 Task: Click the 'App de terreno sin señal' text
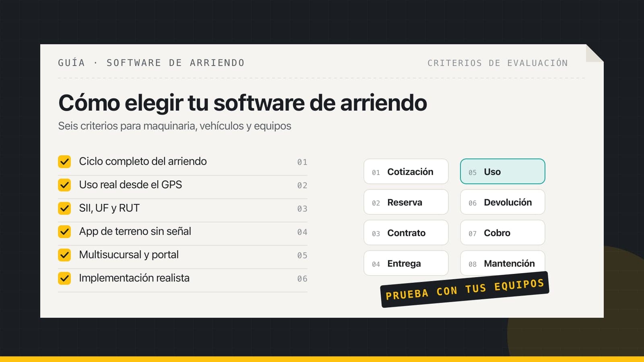point(135,231)
